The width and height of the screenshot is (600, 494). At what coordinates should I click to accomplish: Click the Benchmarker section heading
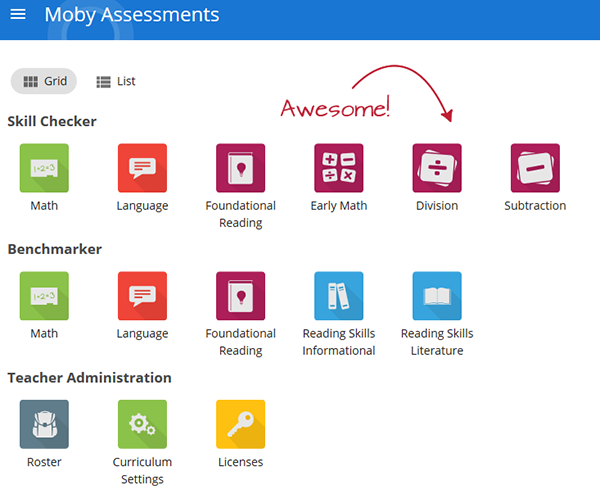point(55,249)
